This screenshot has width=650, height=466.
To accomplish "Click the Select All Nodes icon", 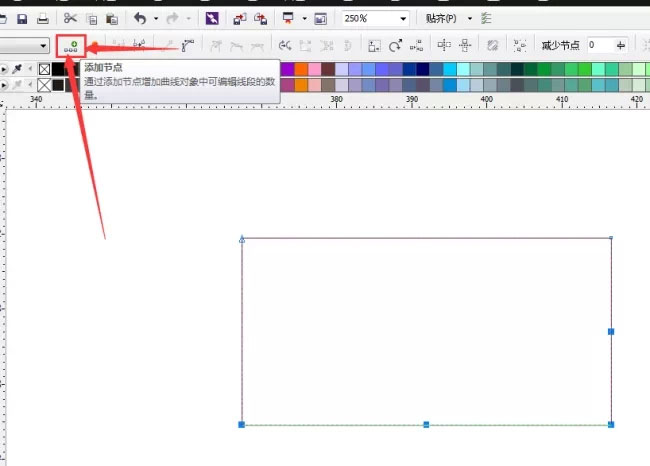I will click(x=520, y=45).
